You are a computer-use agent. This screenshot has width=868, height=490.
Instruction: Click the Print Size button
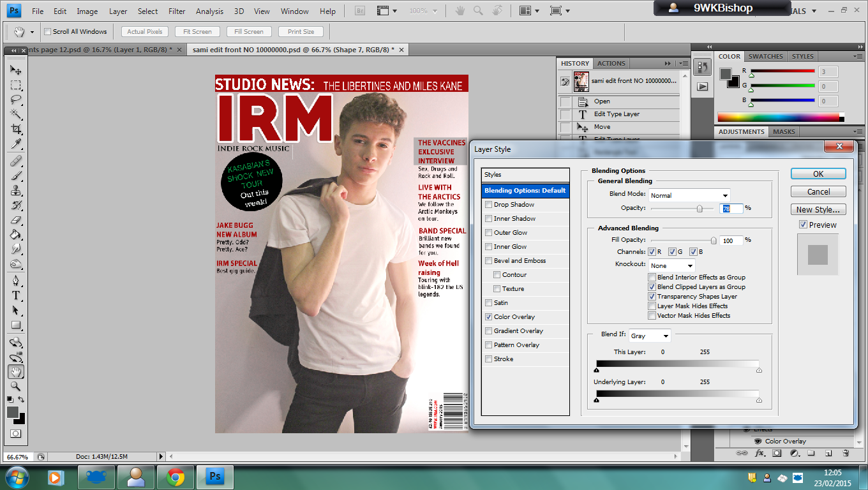coord(301,31)
